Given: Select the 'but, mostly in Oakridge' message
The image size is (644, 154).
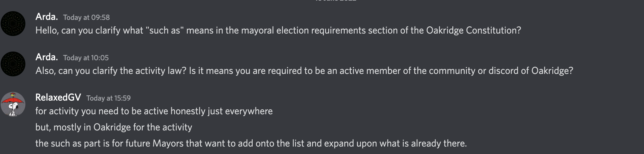Looking at the screenshot, I should (x=114, y=127).
